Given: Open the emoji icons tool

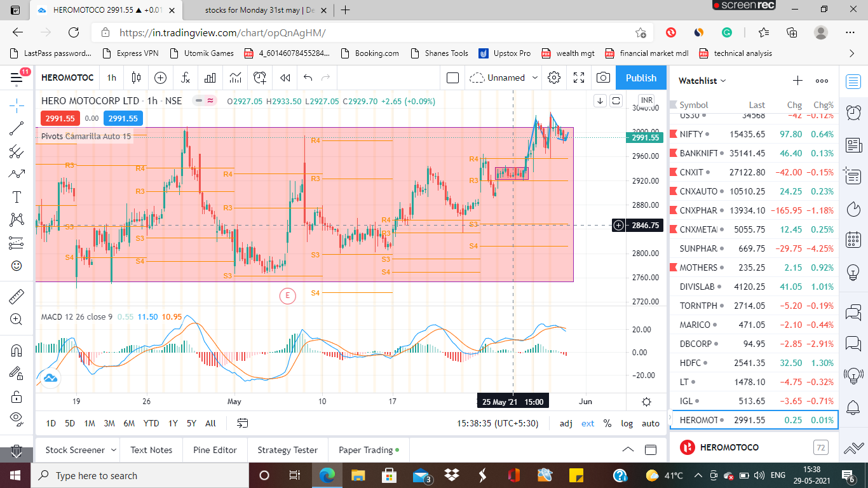Looking at the screenshot, I should (x=17, y=266).
